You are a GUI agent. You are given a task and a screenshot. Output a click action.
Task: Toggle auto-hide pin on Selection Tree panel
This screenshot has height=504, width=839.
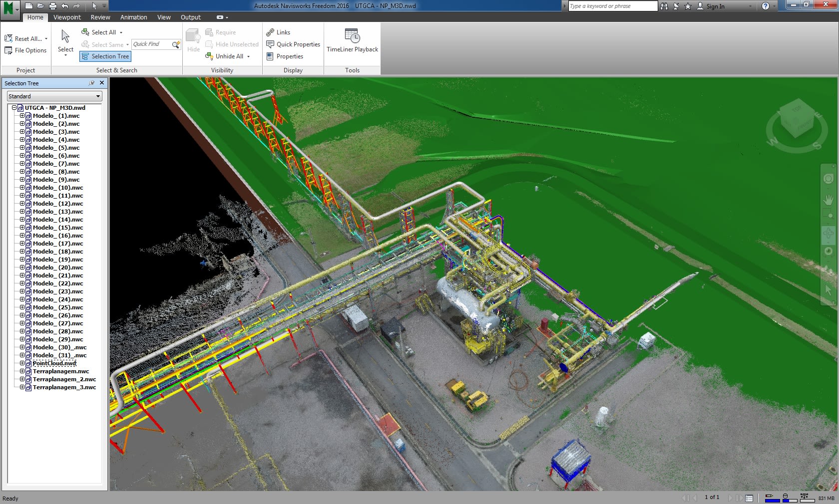[x=92, y=83]
